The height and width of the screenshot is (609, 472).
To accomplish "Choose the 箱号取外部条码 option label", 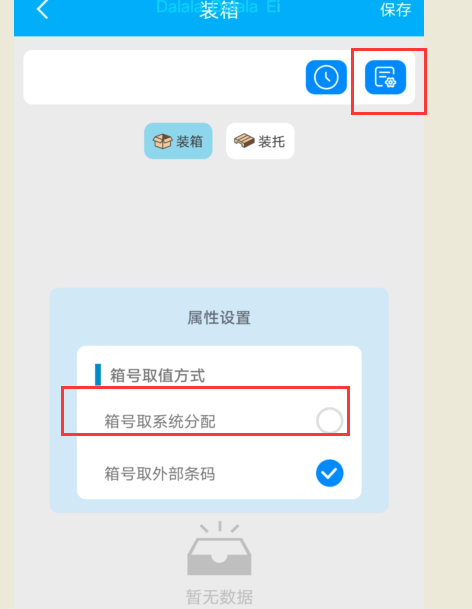I will pyautogui.click(x=160, y=474).
